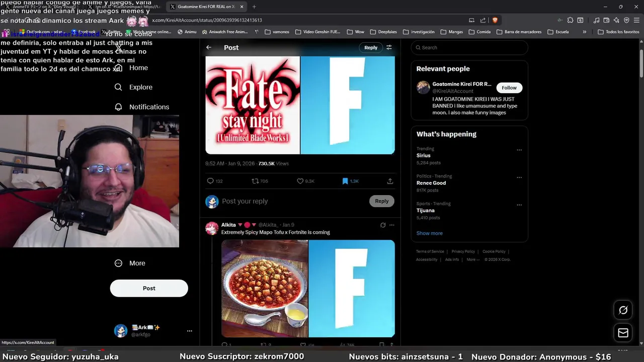The width and height of the screenshot is (644, 362).
Task: Close the Goatomine Kirei browser tab
Action: point(242,7)
